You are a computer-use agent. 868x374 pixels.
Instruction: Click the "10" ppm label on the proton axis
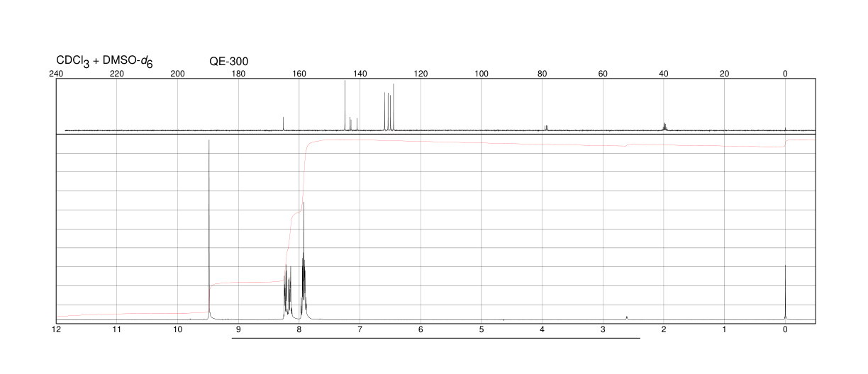pos(178,330)
